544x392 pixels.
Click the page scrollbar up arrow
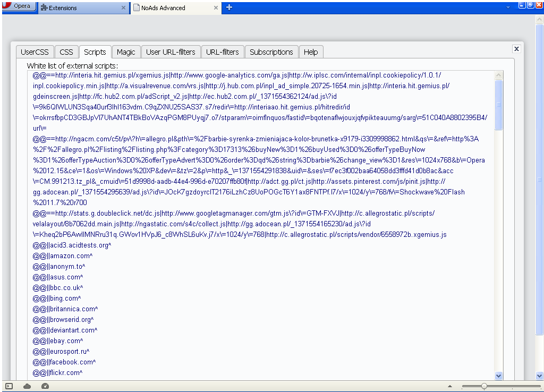click(539, 20)
